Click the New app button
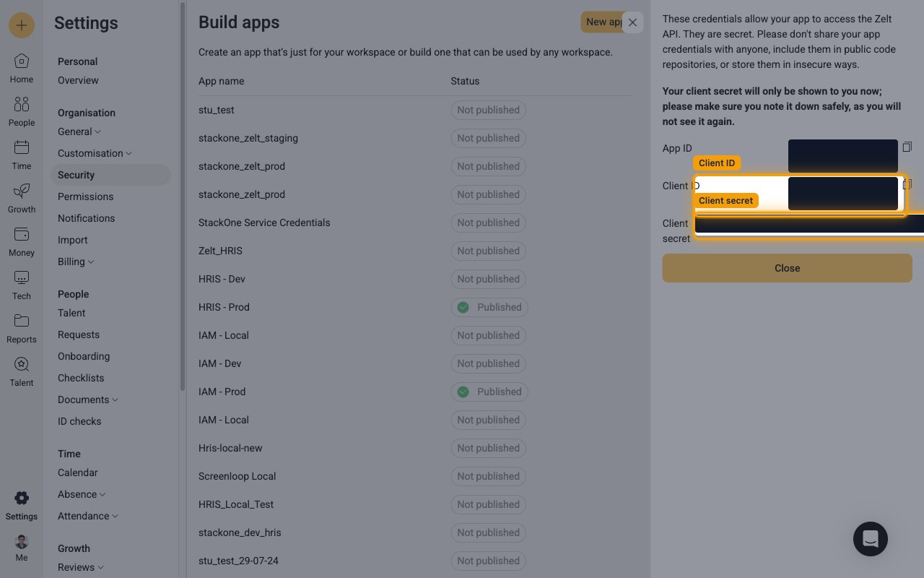924x578 pixels. pos(603,22)
